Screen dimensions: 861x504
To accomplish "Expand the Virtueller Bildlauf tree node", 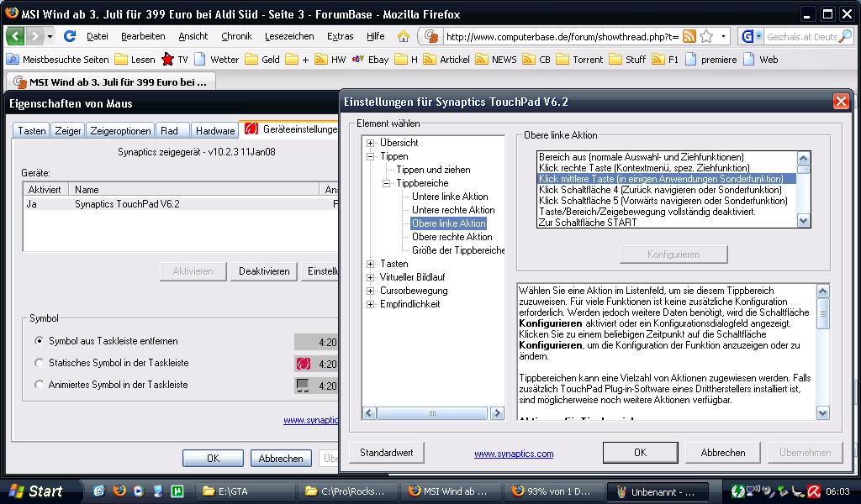I will tap(371, 277).
